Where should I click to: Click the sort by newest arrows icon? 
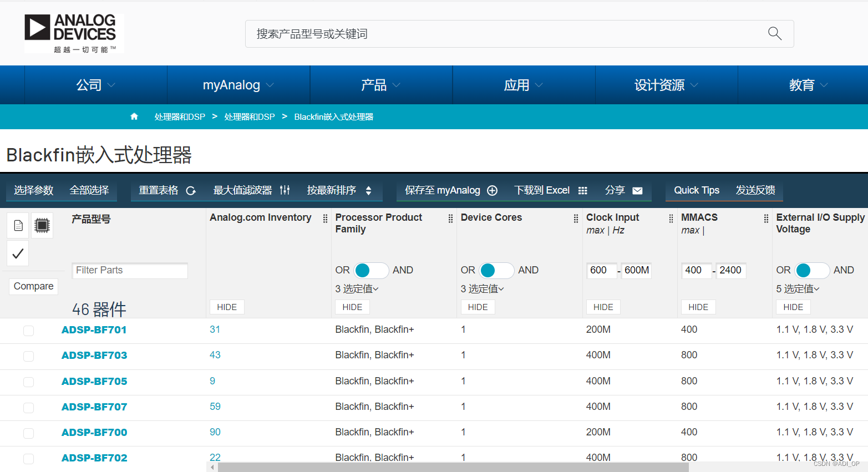[x=368, y=190]
